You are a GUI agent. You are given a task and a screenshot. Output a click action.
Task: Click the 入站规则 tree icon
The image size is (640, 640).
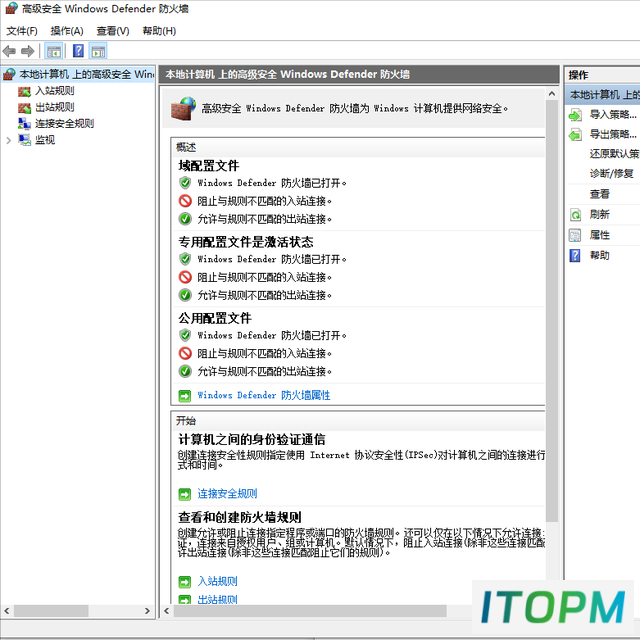tap(24, 91)
